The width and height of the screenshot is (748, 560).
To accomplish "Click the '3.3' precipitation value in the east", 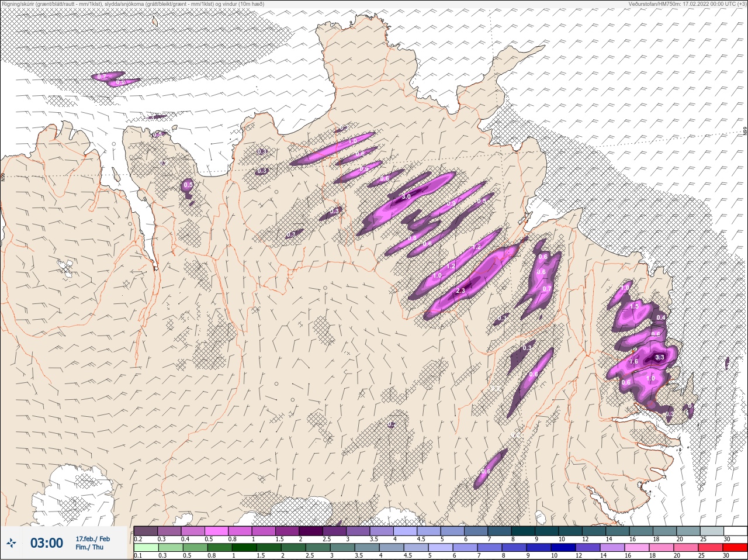I will click(660, 357).
